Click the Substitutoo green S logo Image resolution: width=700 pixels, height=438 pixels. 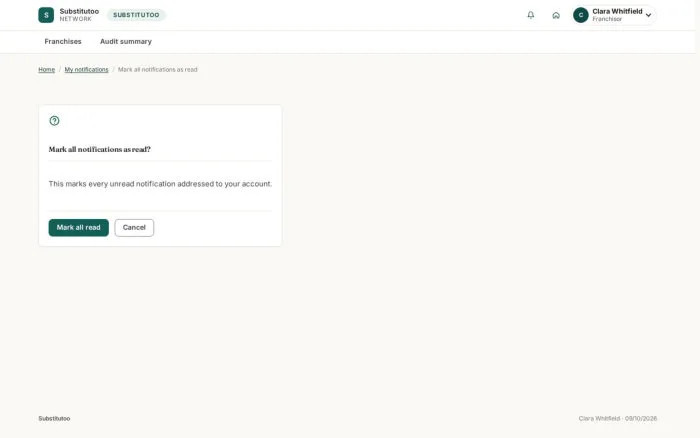[x=46, y=15]
